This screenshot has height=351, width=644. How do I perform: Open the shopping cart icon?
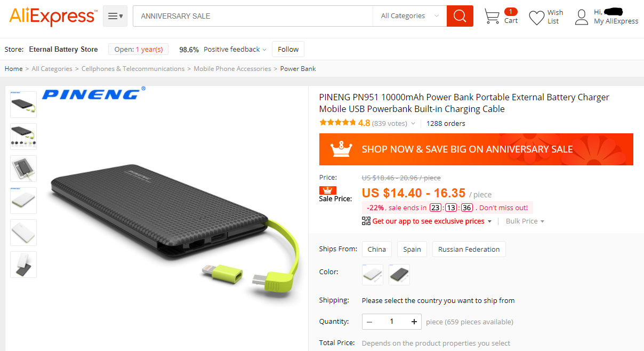click(492, 17)
